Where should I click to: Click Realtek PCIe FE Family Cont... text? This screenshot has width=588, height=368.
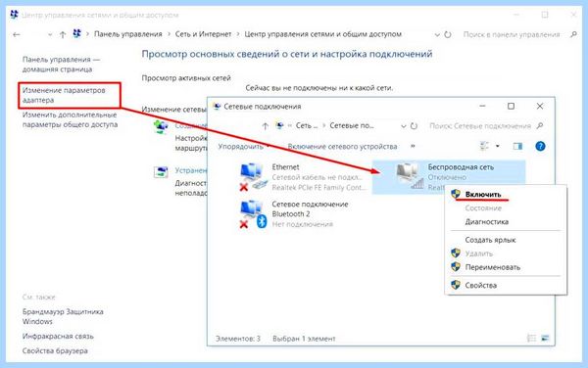[318, 187]
